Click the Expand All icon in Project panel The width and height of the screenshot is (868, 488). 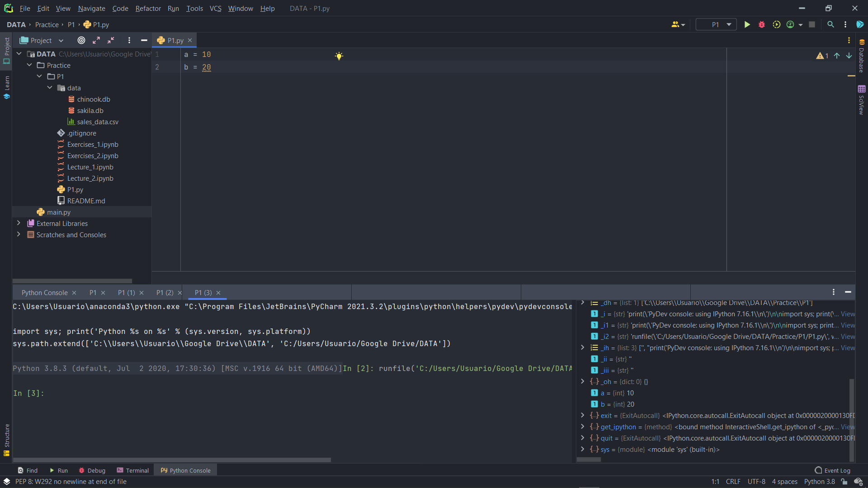pyautogui.click(x=96, y=41)
